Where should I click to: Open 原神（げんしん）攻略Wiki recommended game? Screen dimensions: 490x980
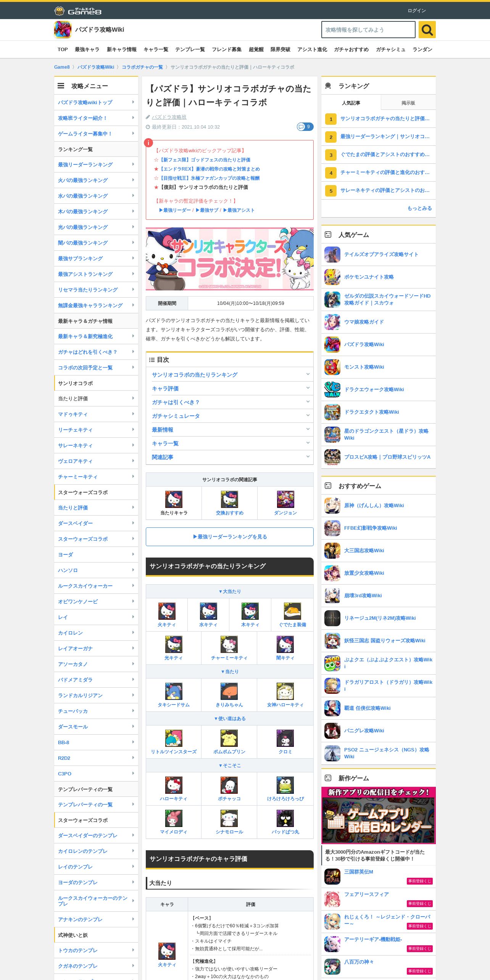(379, 506)
